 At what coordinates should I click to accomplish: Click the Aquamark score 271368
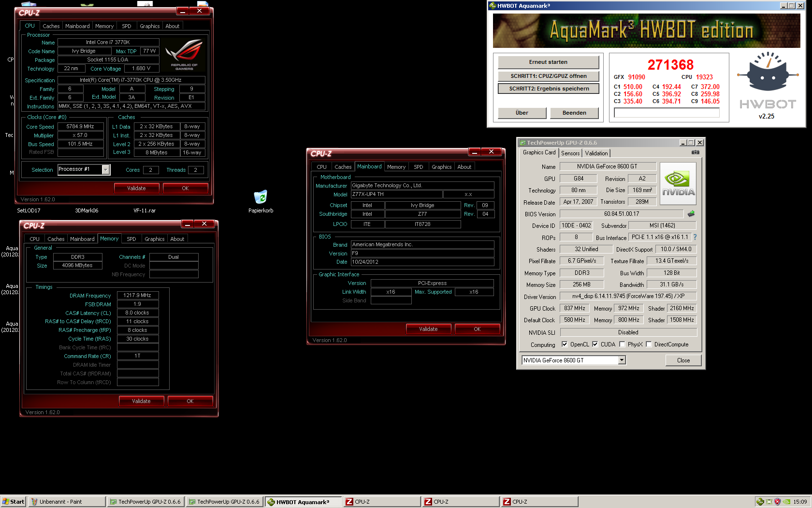coord(670,65)
